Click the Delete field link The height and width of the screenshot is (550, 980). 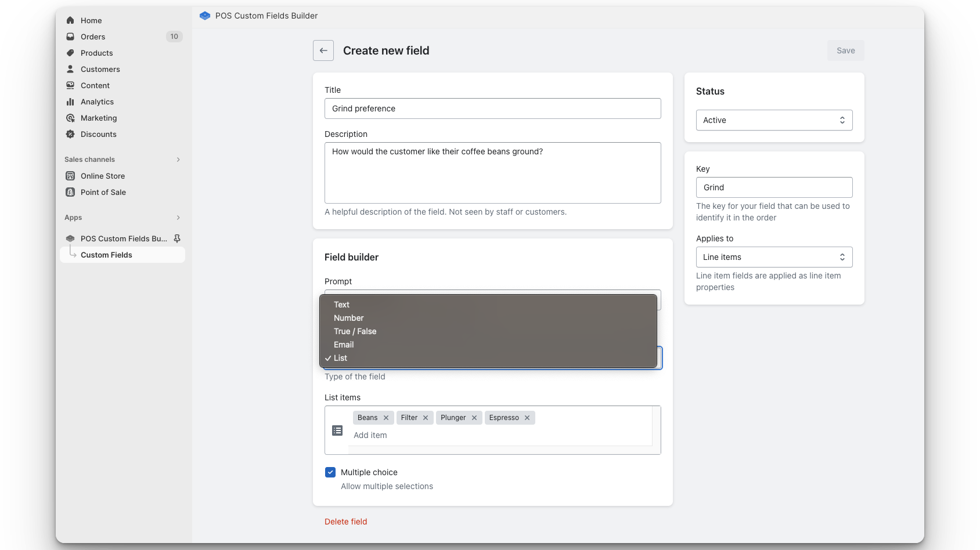pos(345,521)
